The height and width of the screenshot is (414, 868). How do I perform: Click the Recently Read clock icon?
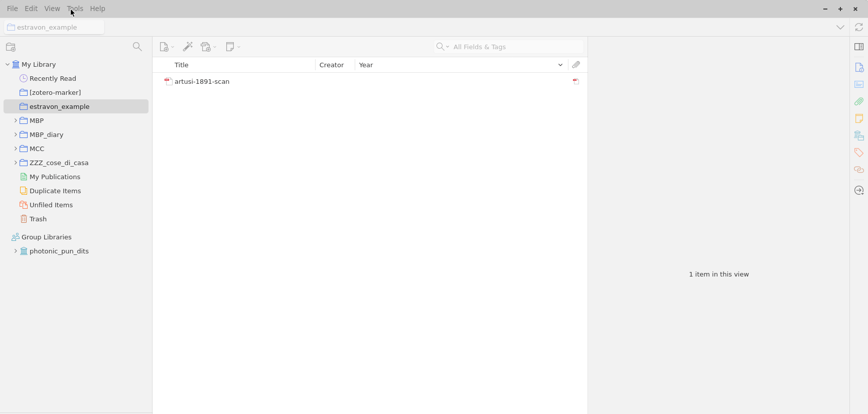coord(24,78)
